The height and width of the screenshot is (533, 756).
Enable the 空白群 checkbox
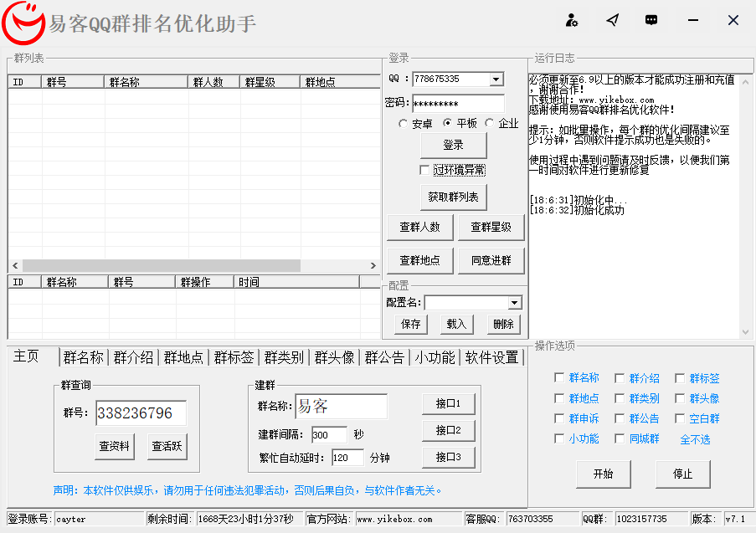681,418
